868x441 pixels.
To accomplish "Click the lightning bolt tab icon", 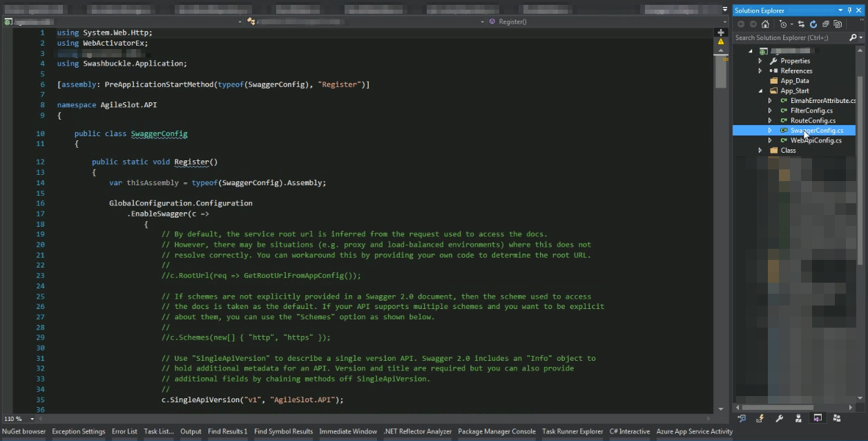I will pos(760,418).
